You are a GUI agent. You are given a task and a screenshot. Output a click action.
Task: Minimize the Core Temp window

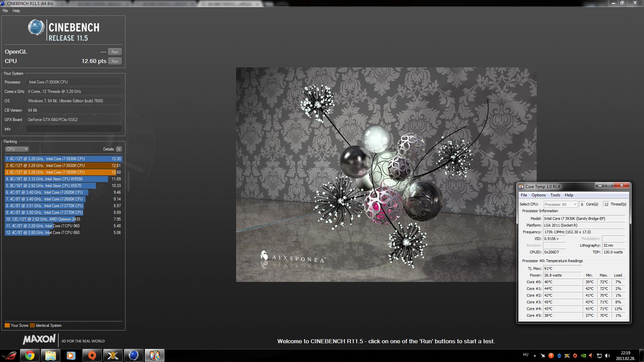pyautogui.click(x=600, y=185)
